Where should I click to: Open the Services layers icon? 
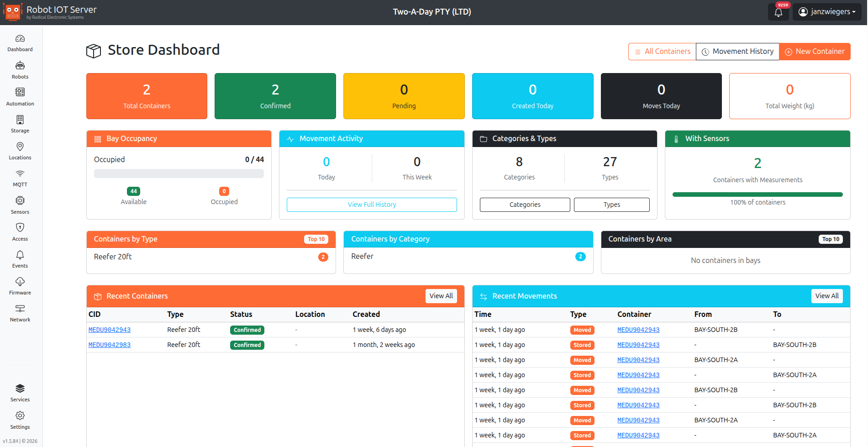20,389
